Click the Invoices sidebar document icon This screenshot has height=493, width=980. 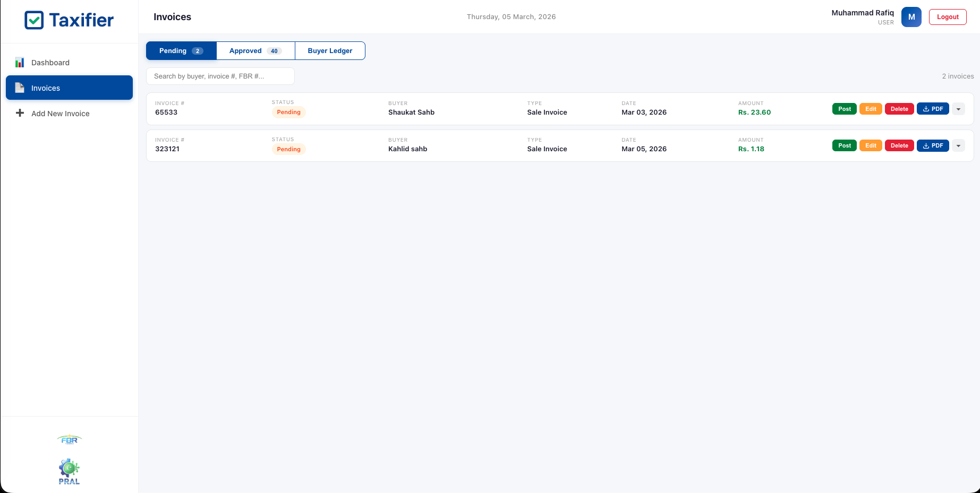(20, 88)
